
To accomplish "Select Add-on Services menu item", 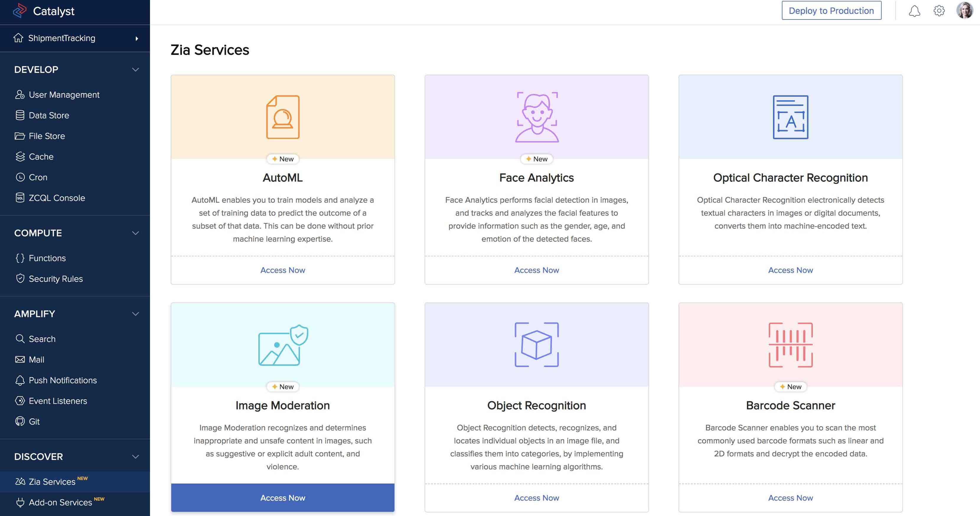I will (x=60, y=502).
